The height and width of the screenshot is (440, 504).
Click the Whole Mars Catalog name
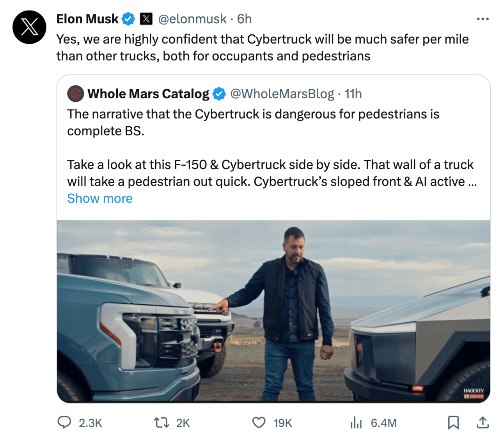[x=148, y=94]
